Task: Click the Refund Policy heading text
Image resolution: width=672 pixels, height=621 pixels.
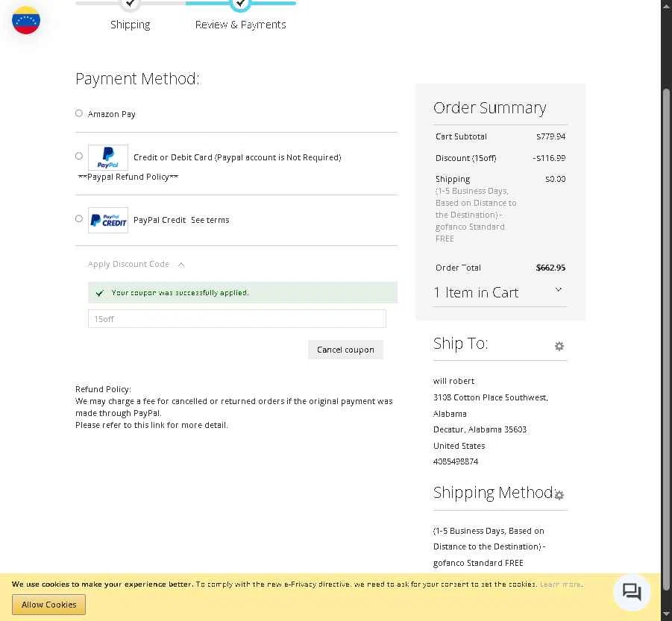Action: 103,389
